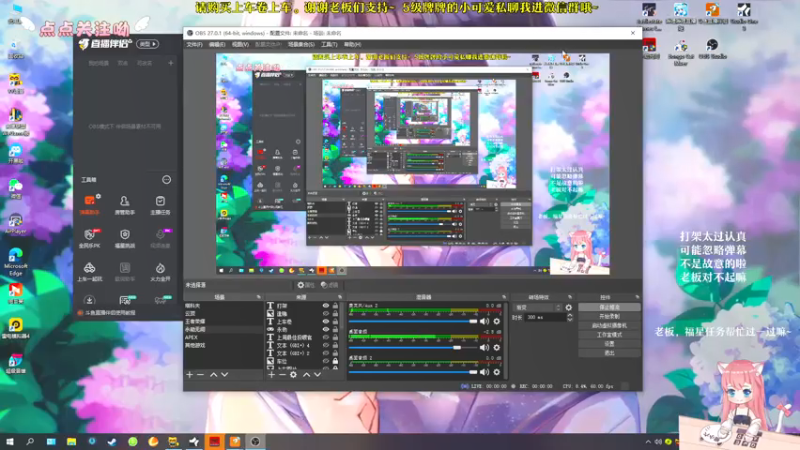Toggle visibility eye of the 车位 source
Image resolution: width=800 pixels, height=450 pixels.
pyautogui.click(x=326, y=361)
